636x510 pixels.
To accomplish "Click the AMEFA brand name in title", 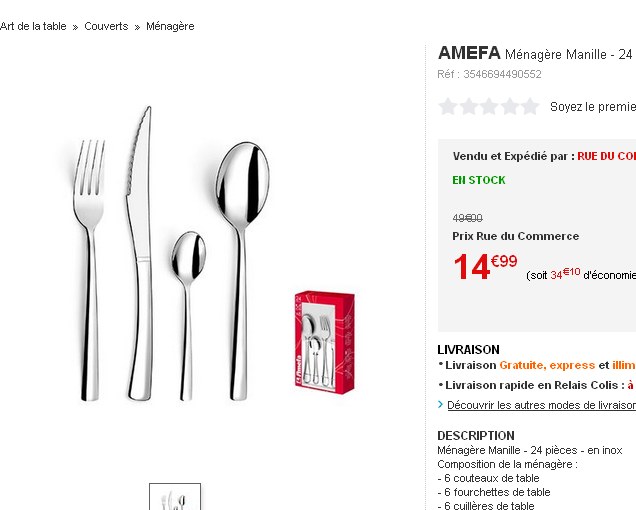I will 469,53.
